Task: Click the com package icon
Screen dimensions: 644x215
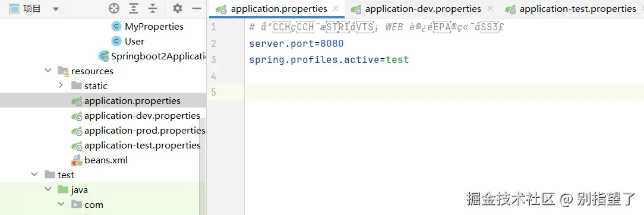Action: click(x=77, y=204)
